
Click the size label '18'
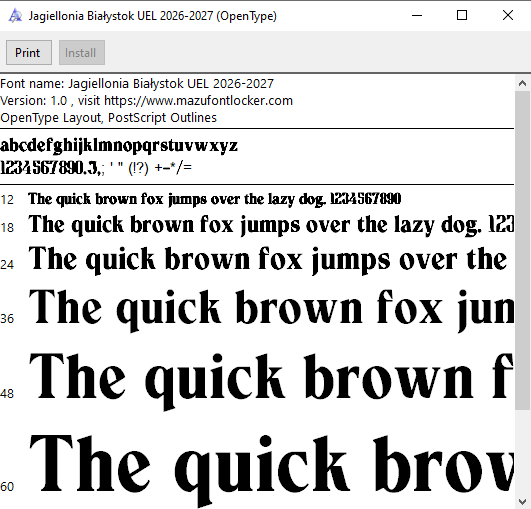coord(7,228)
